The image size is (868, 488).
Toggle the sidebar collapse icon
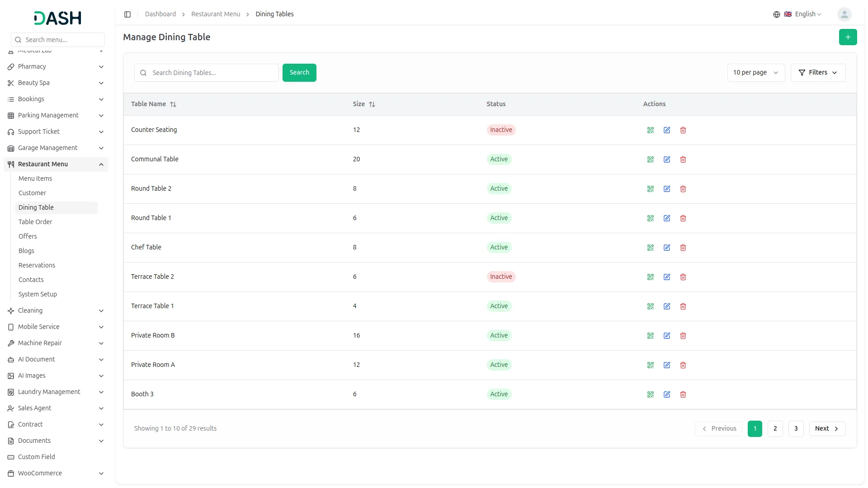coord(127,14)
